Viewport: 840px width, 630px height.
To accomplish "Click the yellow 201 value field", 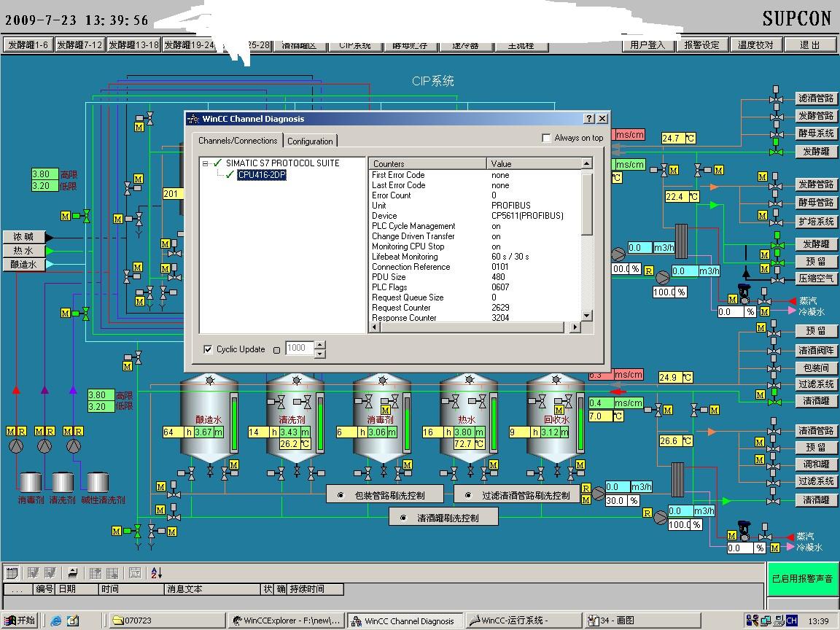I will tap(173, 194).
